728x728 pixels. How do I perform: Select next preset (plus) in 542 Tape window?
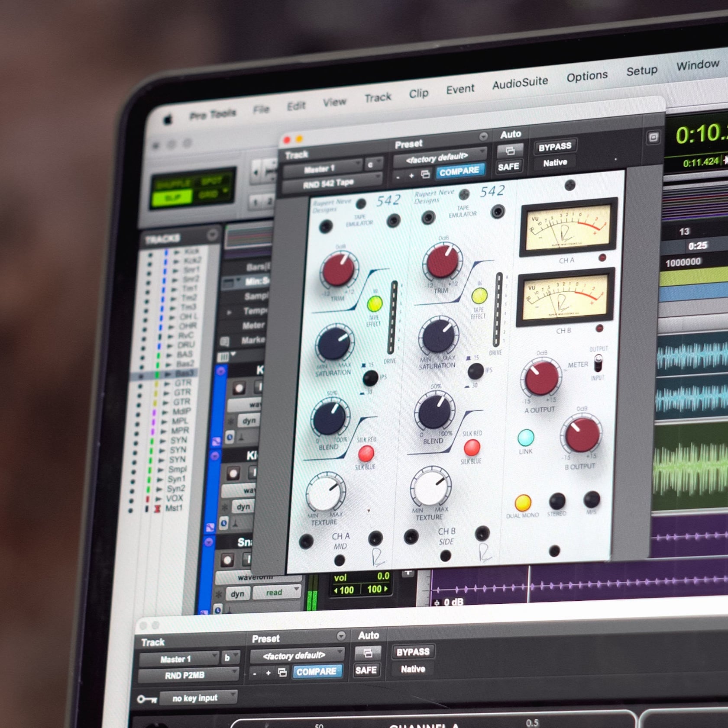click(x=411, y=175)
